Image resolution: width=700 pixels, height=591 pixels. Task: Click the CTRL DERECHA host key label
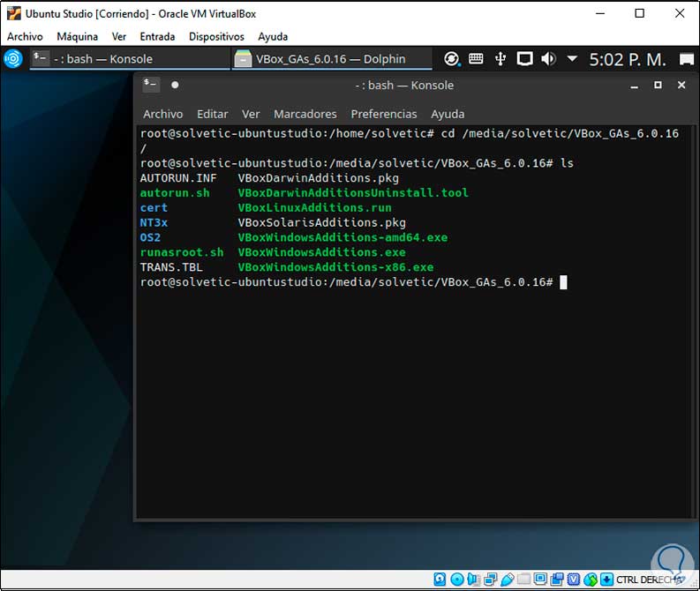point(650,580)
